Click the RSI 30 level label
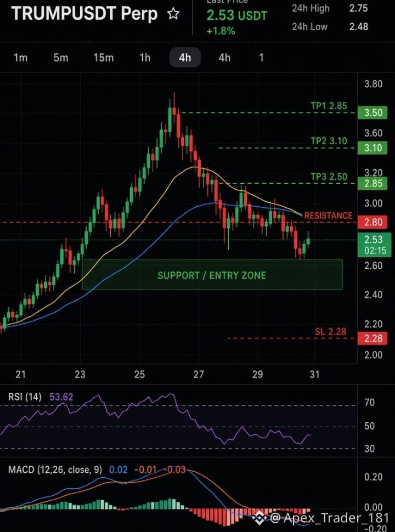This screenshot has width=395, height=532. 370,449
